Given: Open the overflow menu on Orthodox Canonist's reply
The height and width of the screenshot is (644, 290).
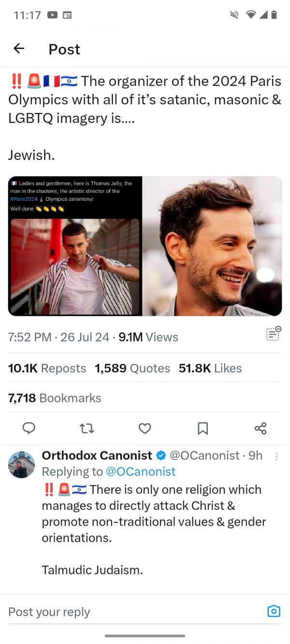Looking at the screenshot, I should 276,457.
